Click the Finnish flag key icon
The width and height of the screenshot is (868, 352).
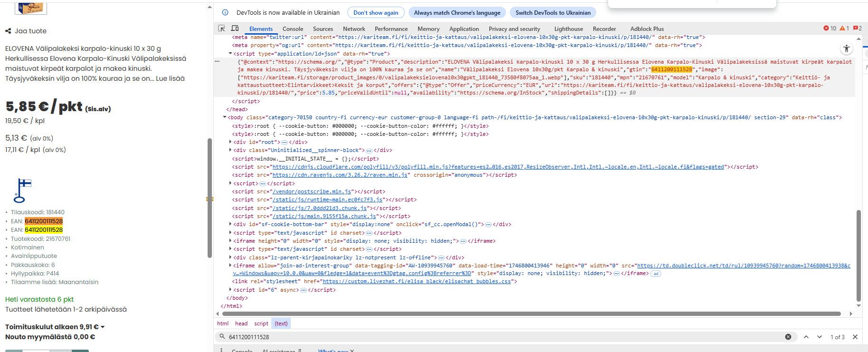[x=22, y=190]
